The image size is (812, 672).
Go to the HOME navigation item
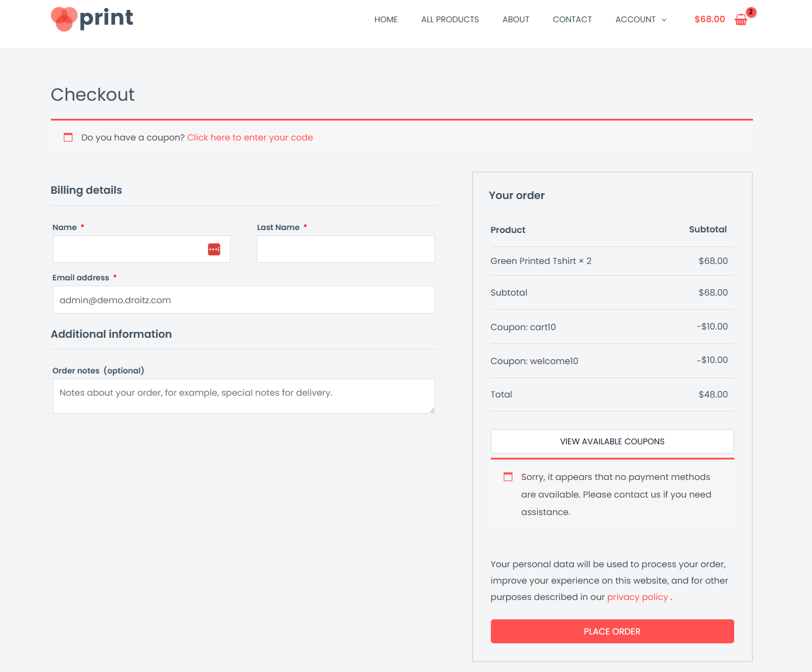pyautogui.click(x=386, y=19)
